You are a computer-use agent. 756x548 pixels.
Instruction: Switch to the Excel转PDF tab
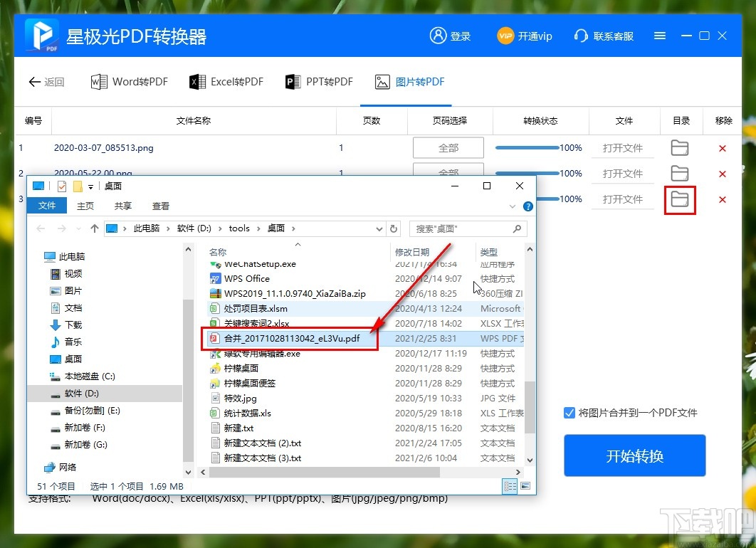(x=226, y=81)
